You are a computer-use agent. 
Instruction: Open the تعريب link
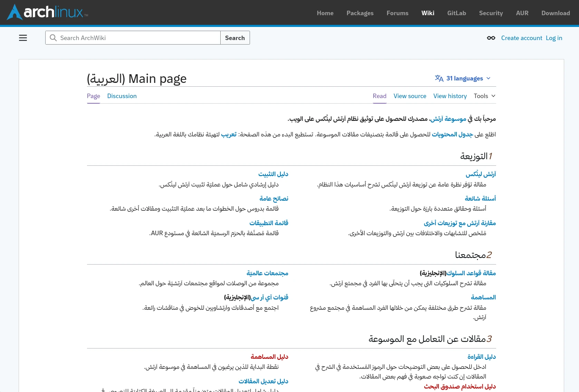229,134
